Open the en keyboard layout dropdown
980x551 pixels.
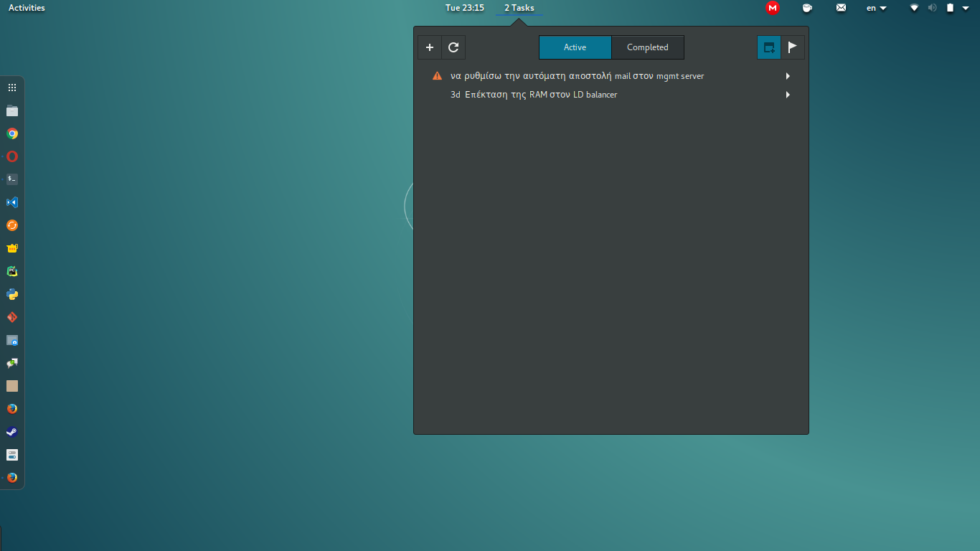[876, 8]
